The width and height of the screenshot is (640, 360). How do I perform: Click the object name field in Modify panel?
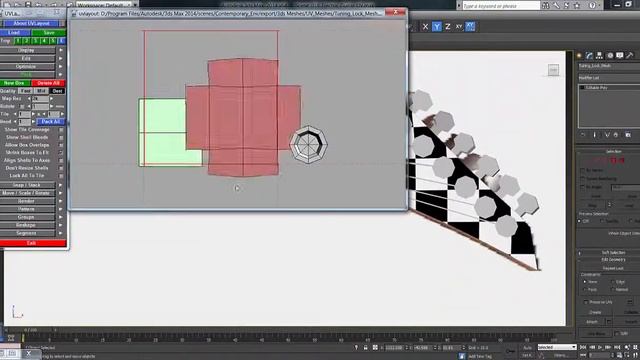[x=608, y=66]
